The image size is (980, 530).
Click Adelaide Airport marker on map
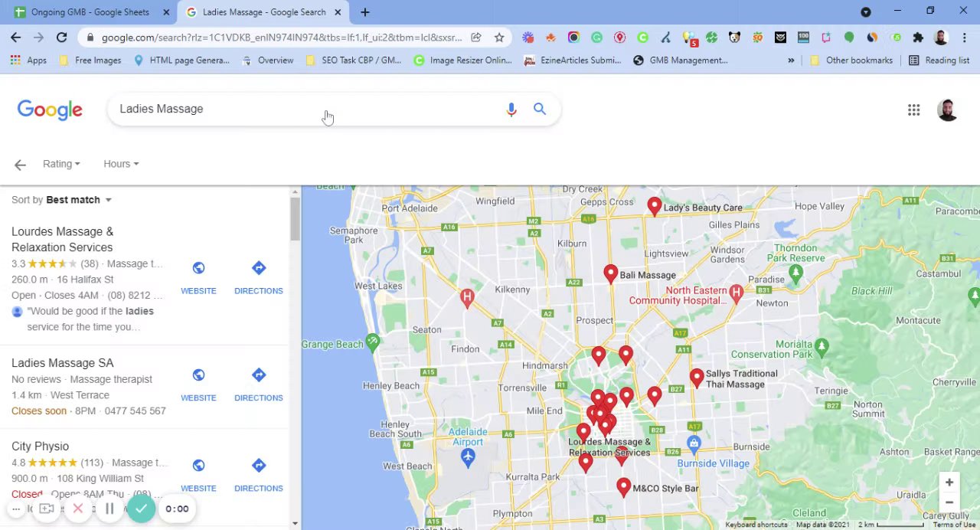point(468,457)
